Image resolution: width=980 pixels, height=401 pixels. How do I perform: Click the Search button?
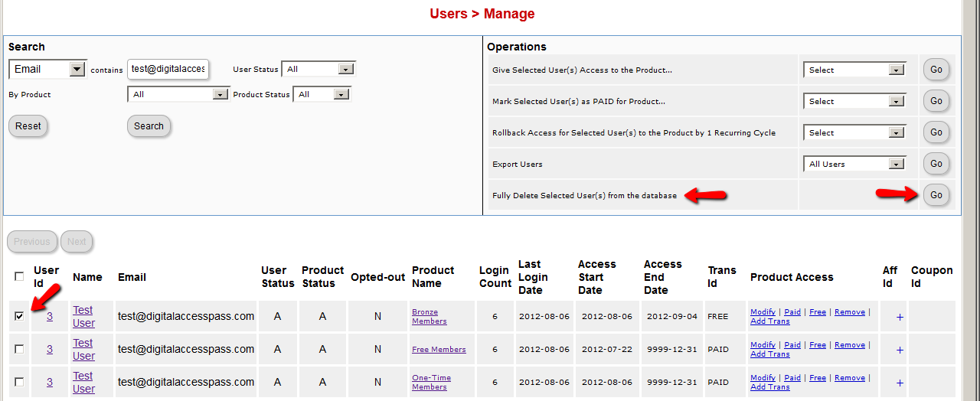[149, 126]
